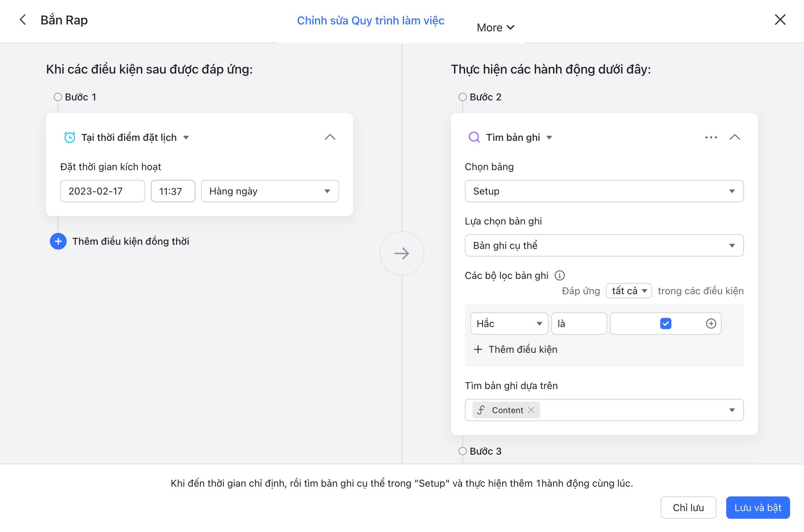The width and height of the screenshot is (804, 532).
Task: Click the info icon beside Các bộ lọc bản ghi
Action: pos(559,275)
